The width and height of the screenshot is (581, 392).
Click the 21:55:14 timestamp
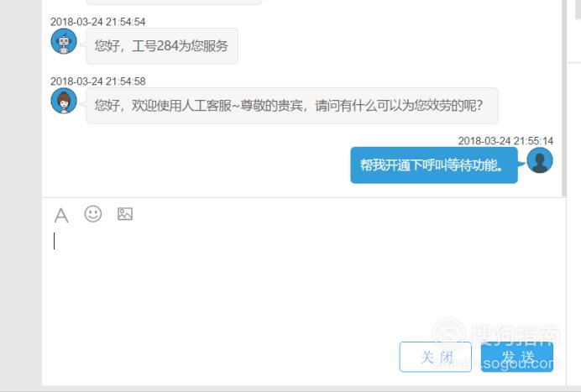click(505, 141)
